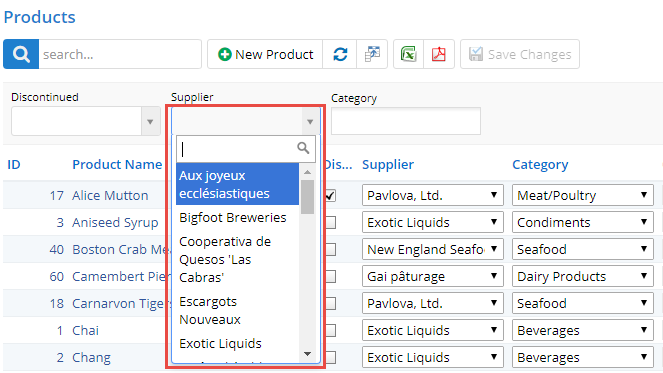Check Discontinued for Chai
The width and height of the screenshot is (663, 373).
[330, 330]
